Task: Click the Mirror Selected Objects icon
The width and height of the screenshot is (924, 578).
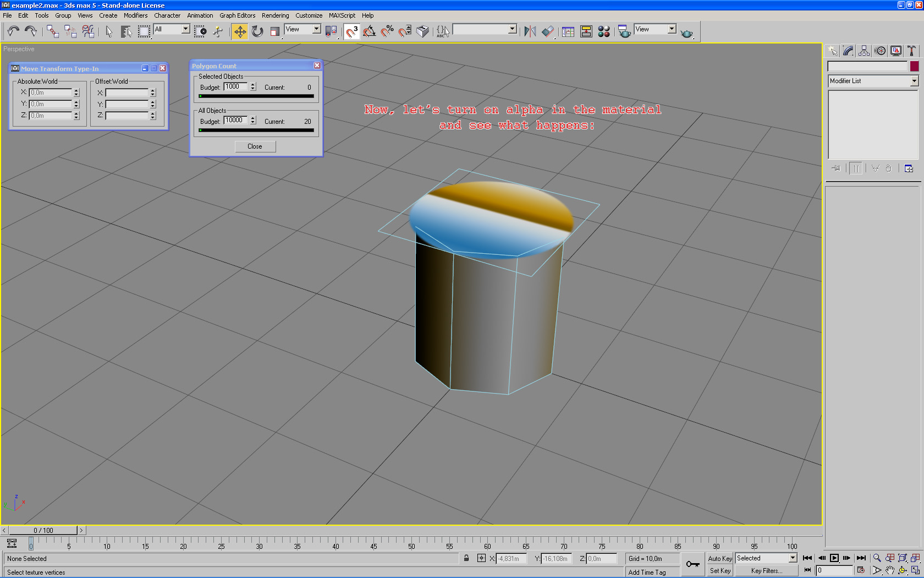Action: tap(530, 31)
